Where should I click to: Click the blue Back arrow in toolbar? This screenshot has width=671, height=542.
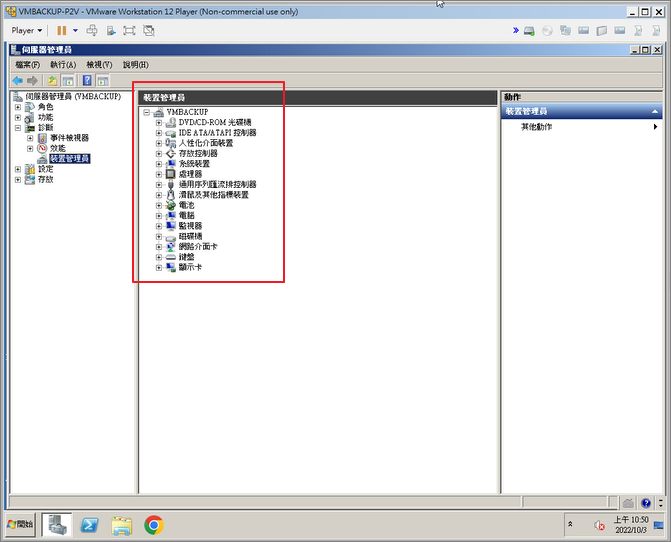[18, 80]
